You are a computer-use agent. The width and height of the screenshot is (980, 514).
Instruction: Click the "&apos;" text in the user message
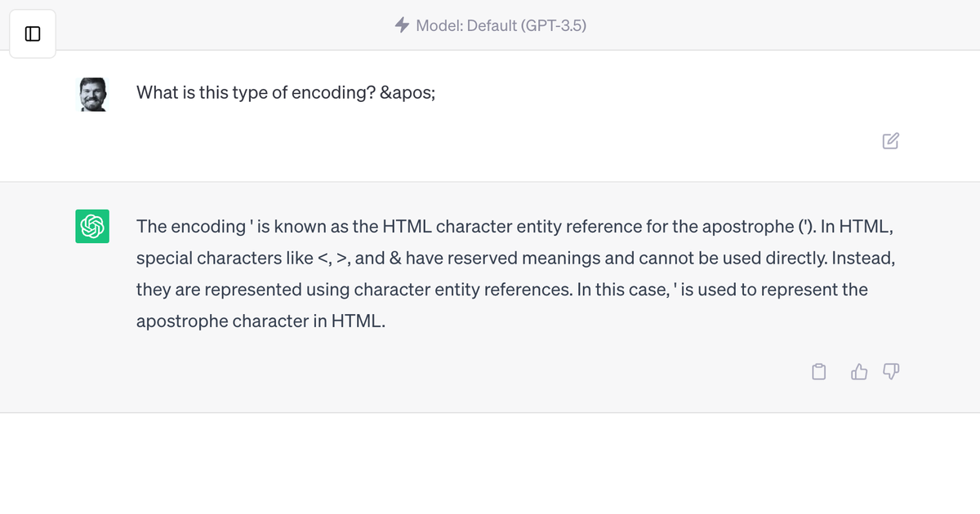[x=408, y=93]
